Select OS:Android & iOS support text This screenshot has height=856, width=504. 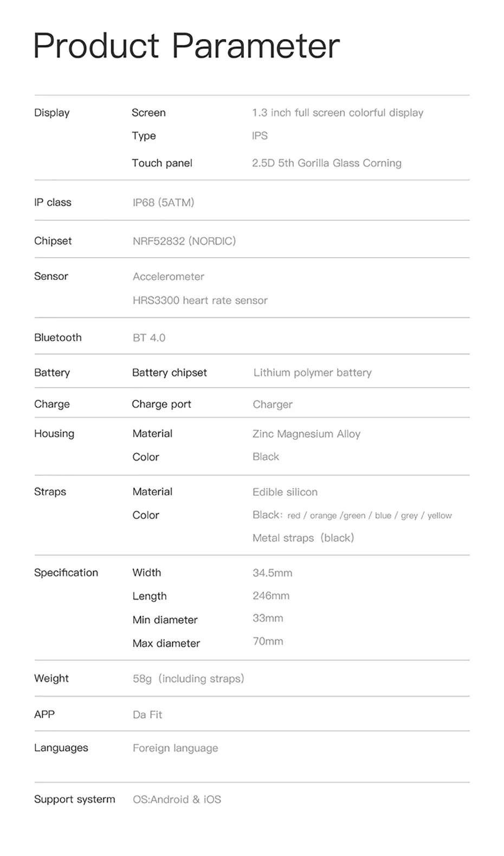[177, 800]
